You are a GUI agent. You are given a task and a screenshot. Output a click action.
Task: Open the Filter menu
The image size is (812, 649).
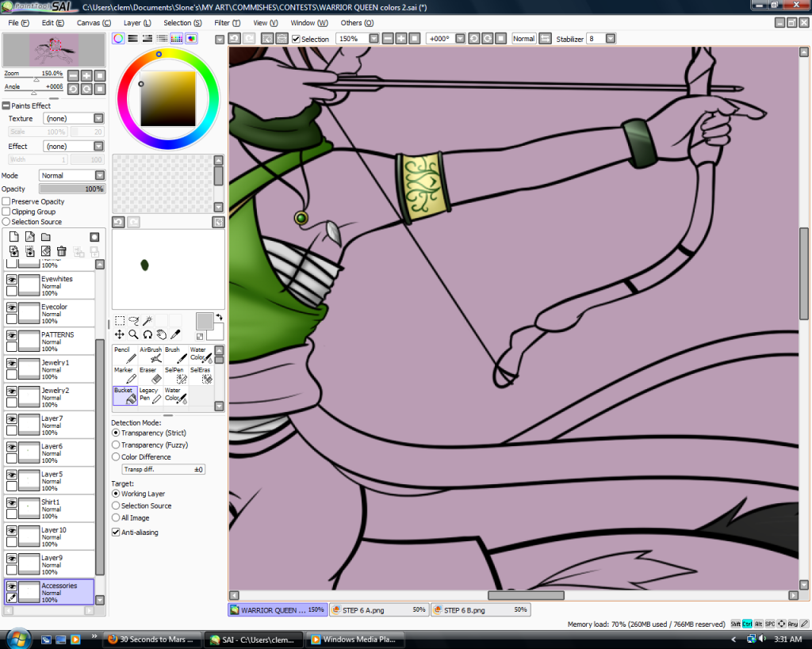click(x=228, y=23)
